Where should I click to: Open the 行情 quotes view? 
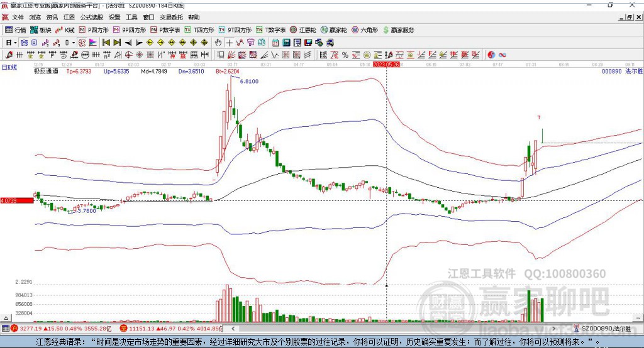pyautogui.click(x=16, y=30)
